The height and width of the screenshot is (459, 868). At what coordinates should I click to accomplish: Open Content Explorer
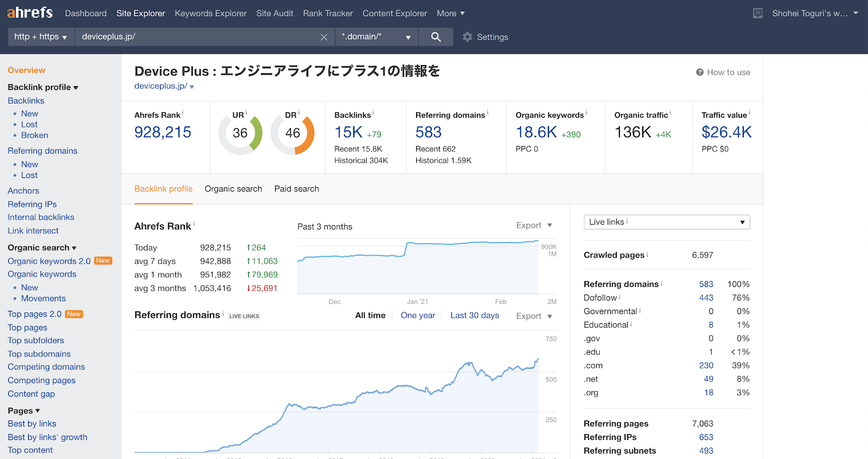(395, 14)
